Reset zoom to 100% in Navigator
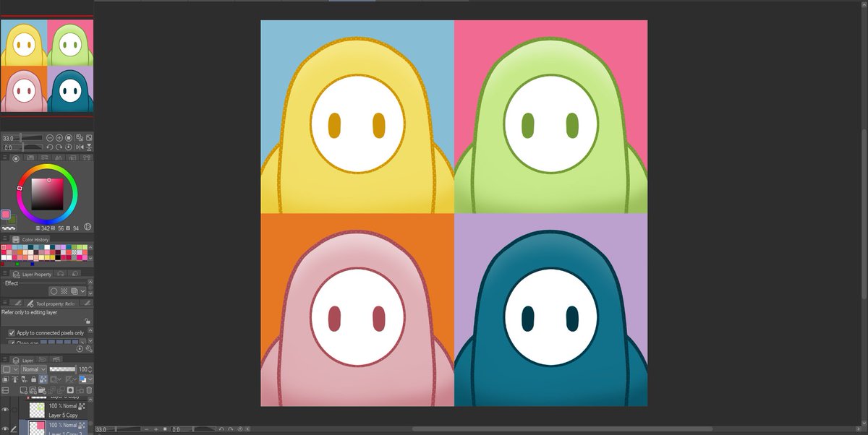The width and height of the screenshot is (868, 435). click(x=69, y=138)
